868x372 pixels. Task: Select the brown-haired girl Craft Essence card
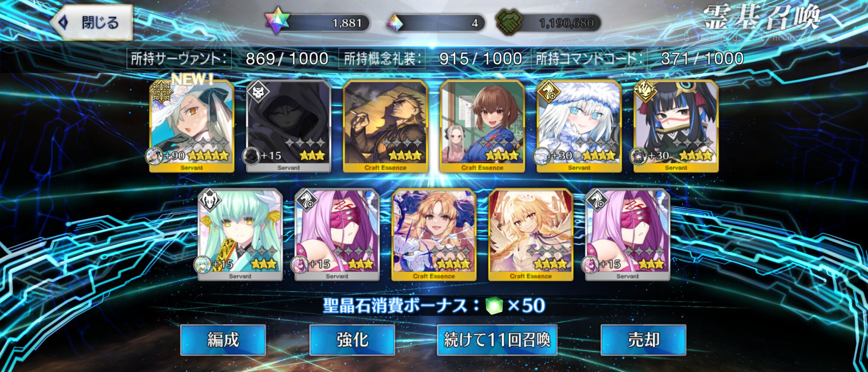[x=482, y=126]
